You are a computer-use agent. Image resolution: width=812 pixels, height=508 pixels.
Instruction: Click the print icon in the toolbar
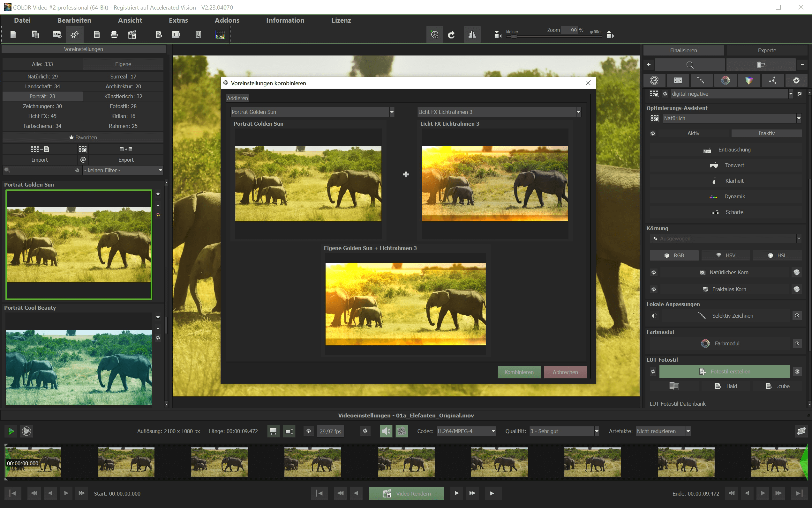pos(114,34)
